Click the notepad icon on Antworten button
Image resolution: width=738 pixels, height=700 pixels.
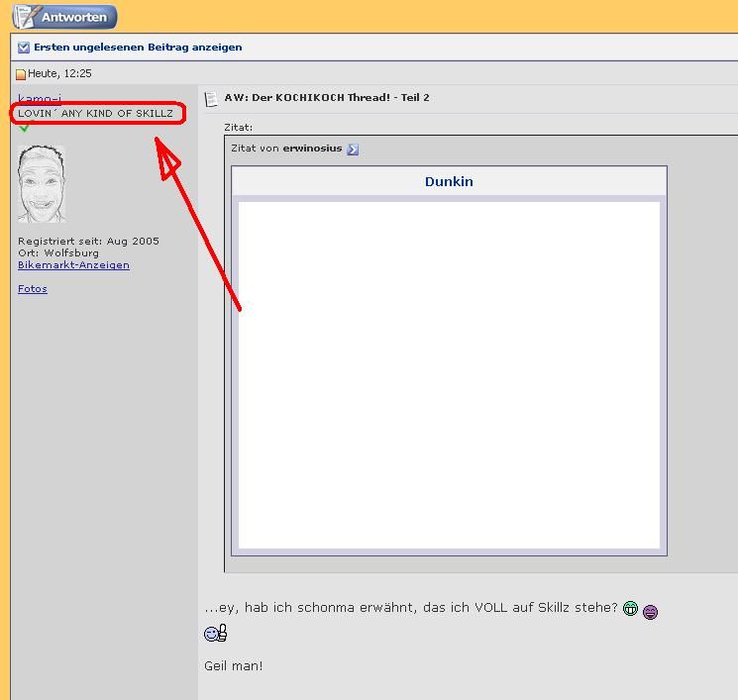[x=26, y=17]
